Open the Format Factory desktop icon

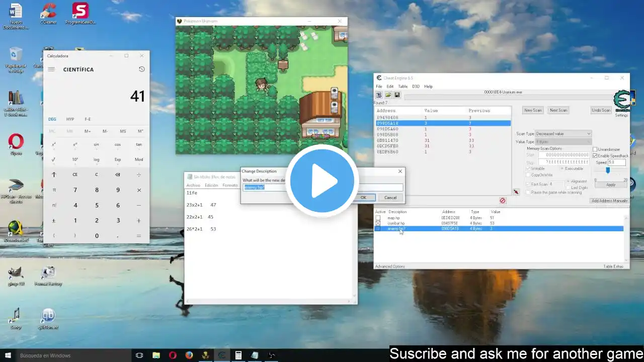pos(48,276)
